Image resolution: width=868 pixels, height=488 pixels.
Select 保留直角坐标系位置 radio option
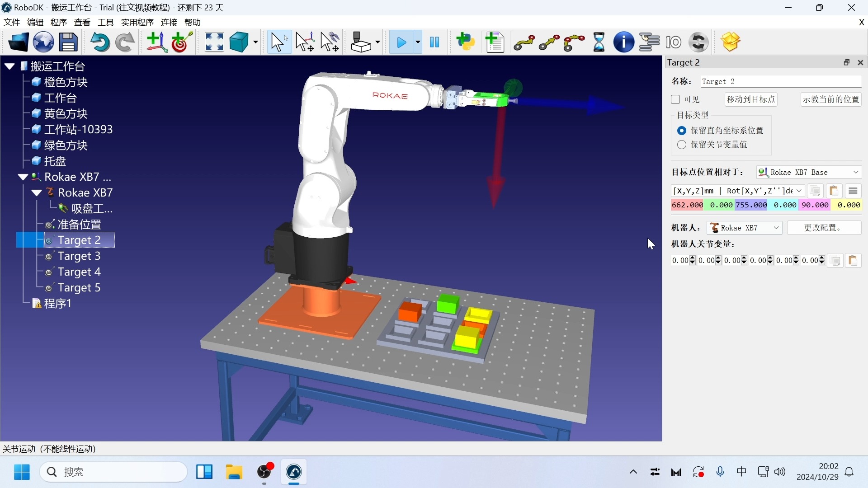[682, 131]
